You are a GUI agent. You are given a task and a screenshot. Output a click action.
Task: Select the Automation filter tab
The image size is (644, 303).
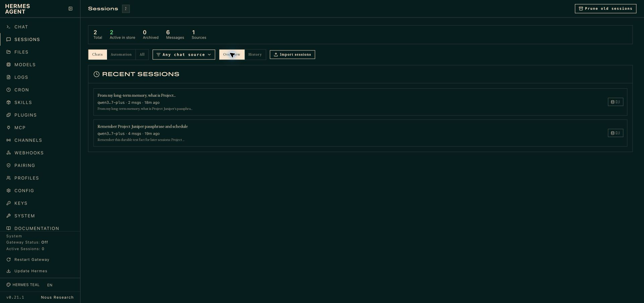click(x=121, y=54)
